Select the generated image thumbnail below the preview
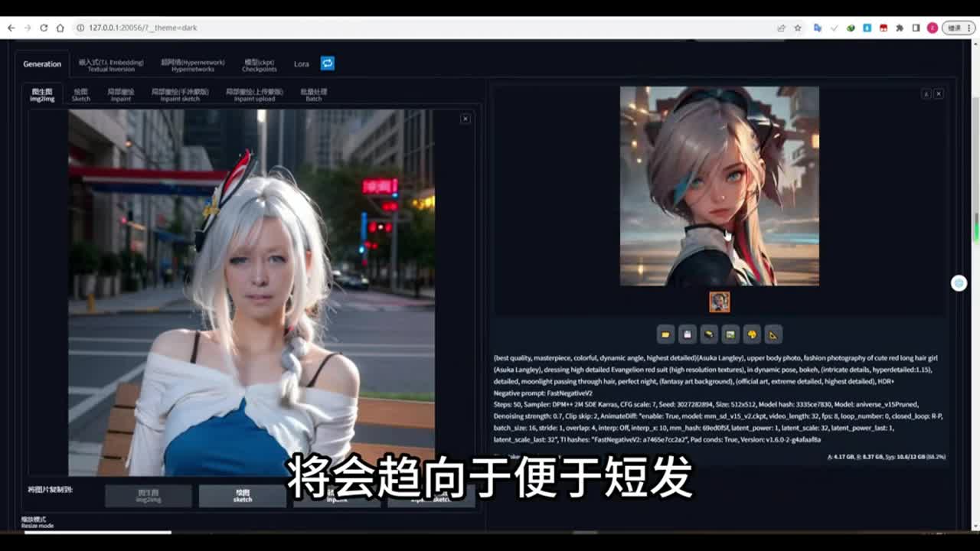This screenshot has width=980, height=551. click(x=719, y=302)
